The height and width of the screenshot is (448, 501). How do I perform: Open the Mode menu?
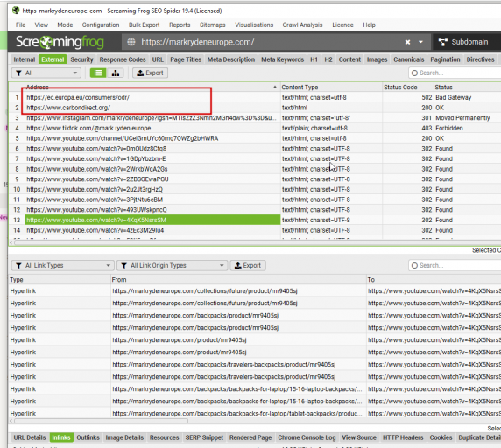click(65, 24)
